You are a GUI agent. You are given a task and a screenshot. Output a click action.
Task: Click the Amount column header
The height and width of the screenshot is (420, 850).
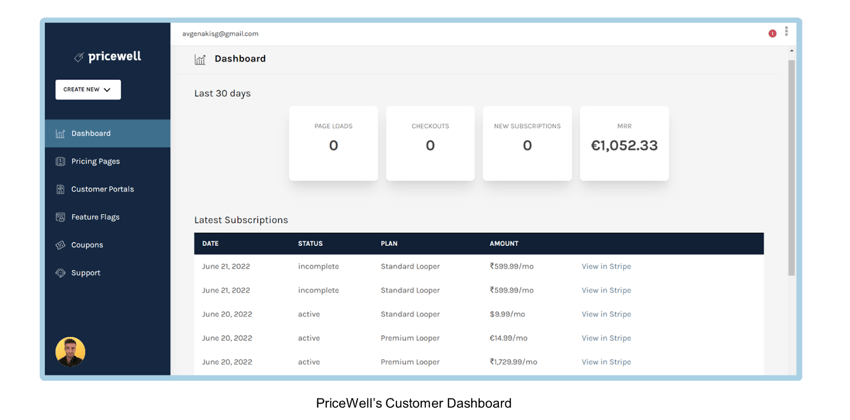(x=504, y=243)
